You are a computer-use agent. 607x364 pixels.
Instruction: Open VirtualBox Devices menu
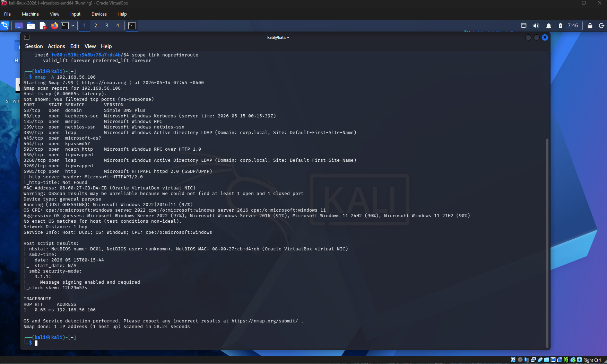(x=99, y=14)
